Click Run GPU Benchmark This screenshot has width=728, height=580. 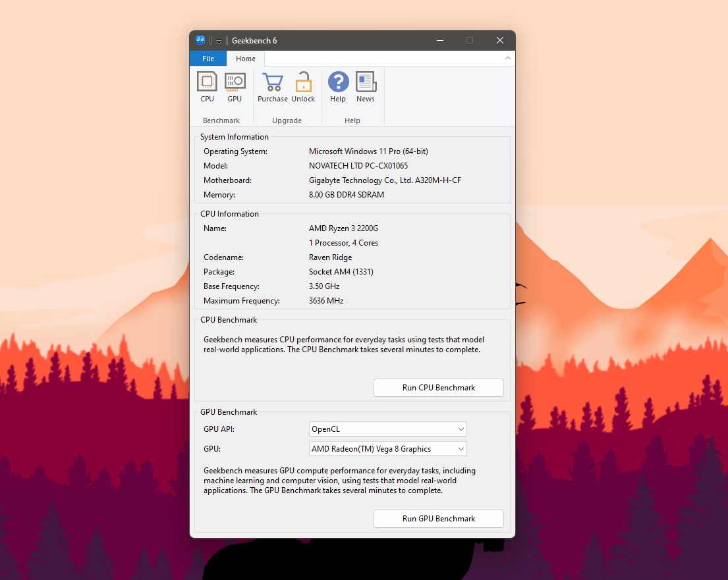pos(438,519)
